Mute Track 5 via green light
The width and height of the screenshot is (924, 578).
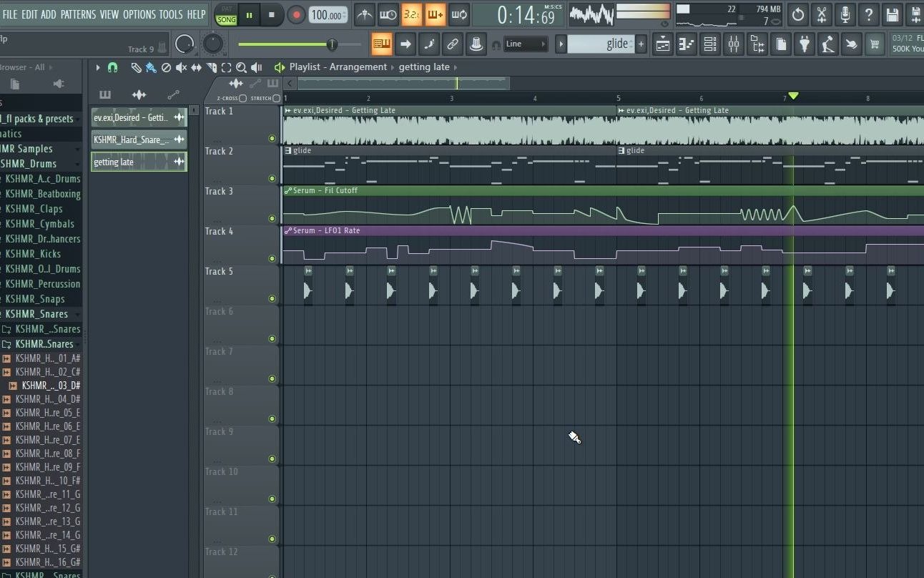point(272,298)
